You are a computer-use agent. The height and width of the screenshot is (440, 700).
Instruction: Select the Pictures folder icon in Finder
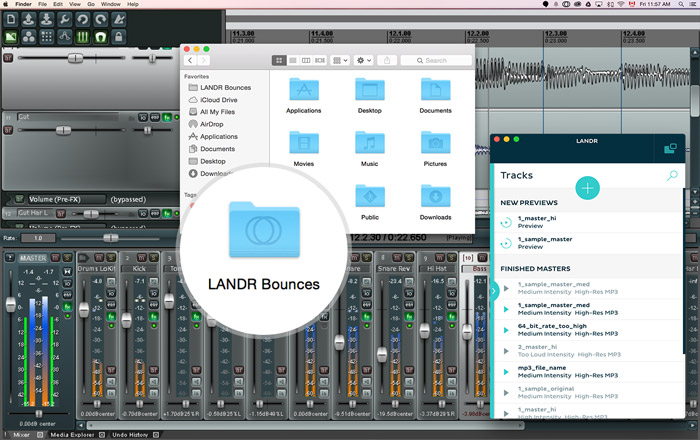pyautogui.click(x=435, y=143)
